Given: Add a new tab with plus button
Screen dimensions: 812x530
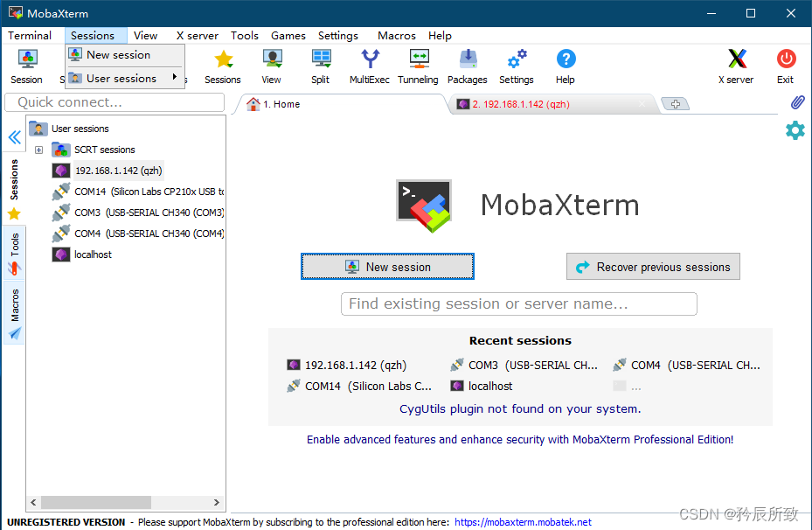Looking at the screenshot, I should pos(676,104).
